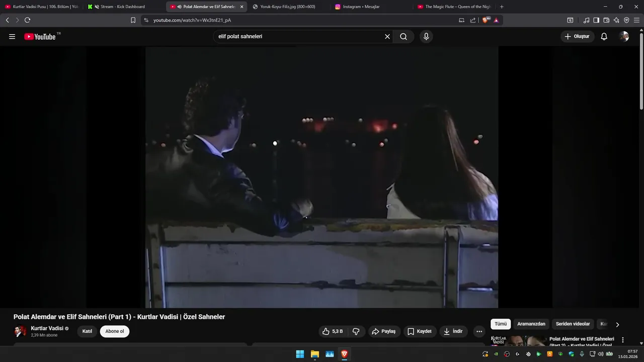Screen dimensions: 644x362
Task: Go back with the browser back arrow
Action: click(7, 20)
